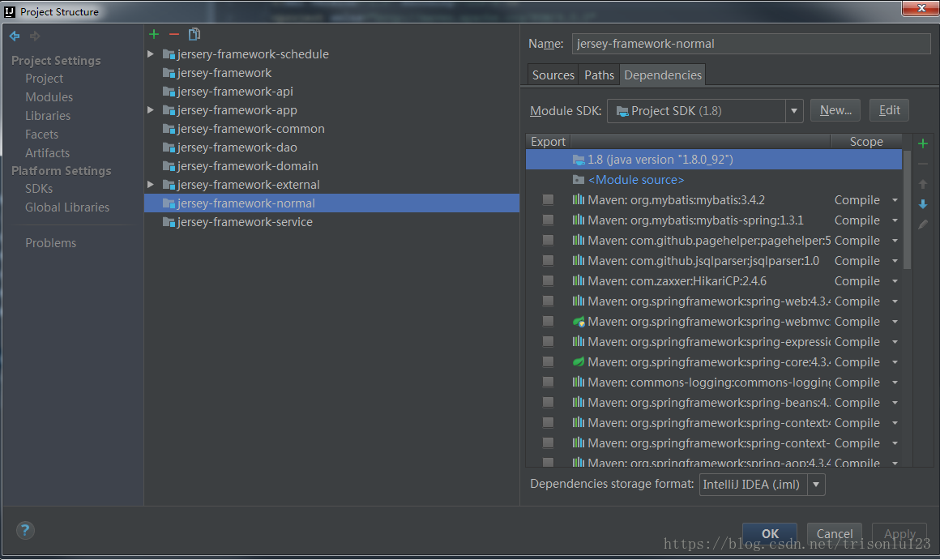This screenshot has width=940, height=560.
Task: Click the IntelliJ logo in title bar
Action: [x=10, y=11]
